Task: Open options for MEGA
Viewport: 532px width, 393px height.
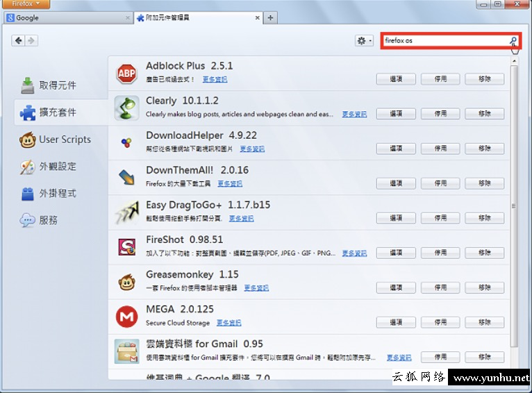Action: coord(396,322)
